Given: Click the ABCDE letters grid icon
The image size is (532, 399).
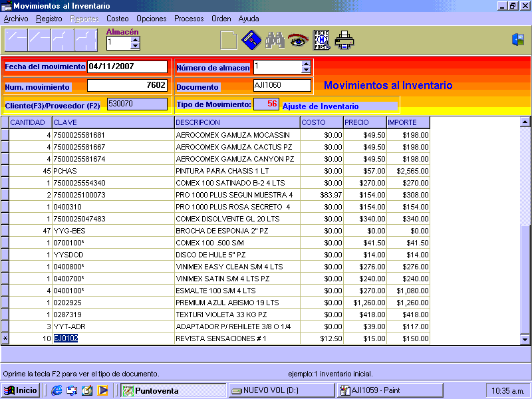Looking at the screenshot, I should [x=321, y=41].
